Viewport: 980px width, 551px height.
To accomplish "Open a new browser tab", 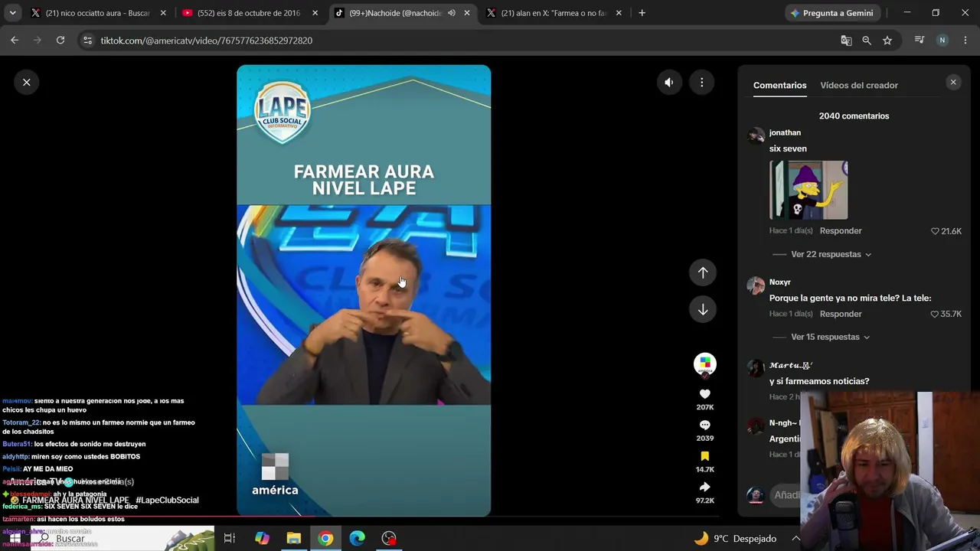I will 642,13.
